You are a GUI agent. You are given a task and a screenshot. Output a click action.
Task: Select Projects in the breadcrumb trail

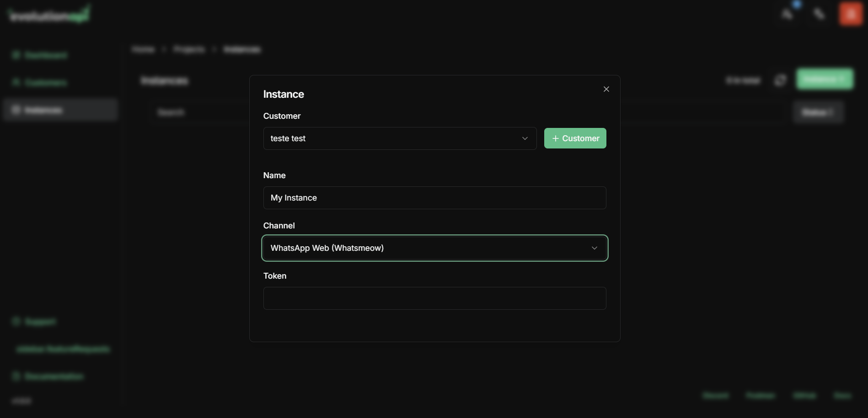coord(188,49)
